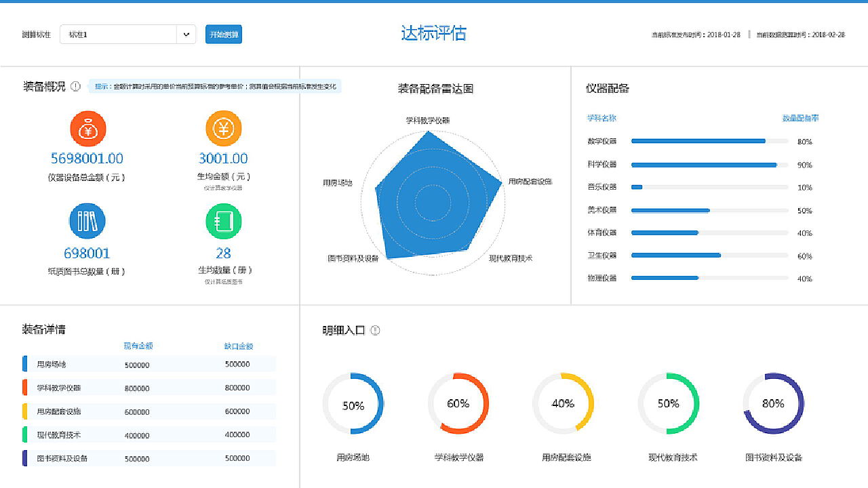868x488 pixels.
Task: Click the info icon beside 明细入口
Action: [x=375, y=331]
